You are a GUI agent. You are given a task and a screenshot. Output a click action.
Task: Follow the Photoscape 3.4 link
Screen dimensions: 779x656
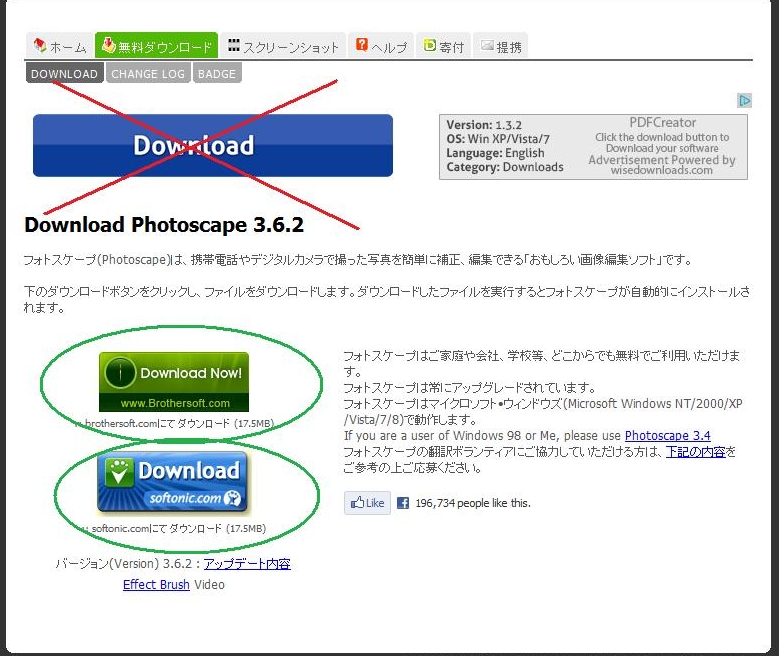(668, 435)
